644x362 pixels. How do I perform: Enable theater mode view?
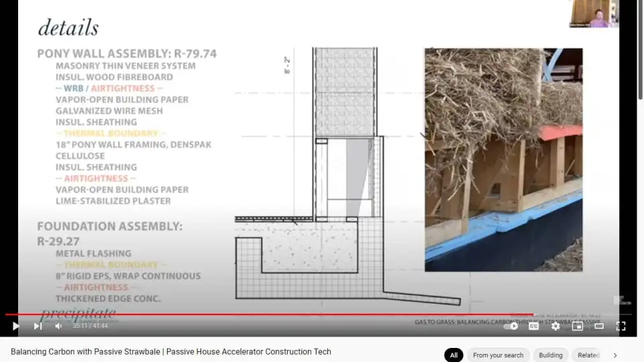tap(599, 326)
